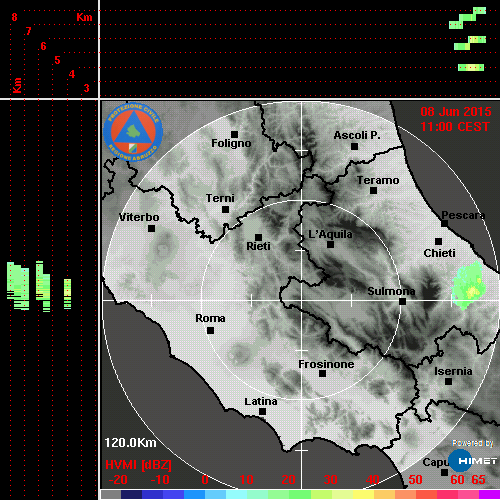
Task: Click the date text '08 Jun 2015'
Action: coord(456,112)
